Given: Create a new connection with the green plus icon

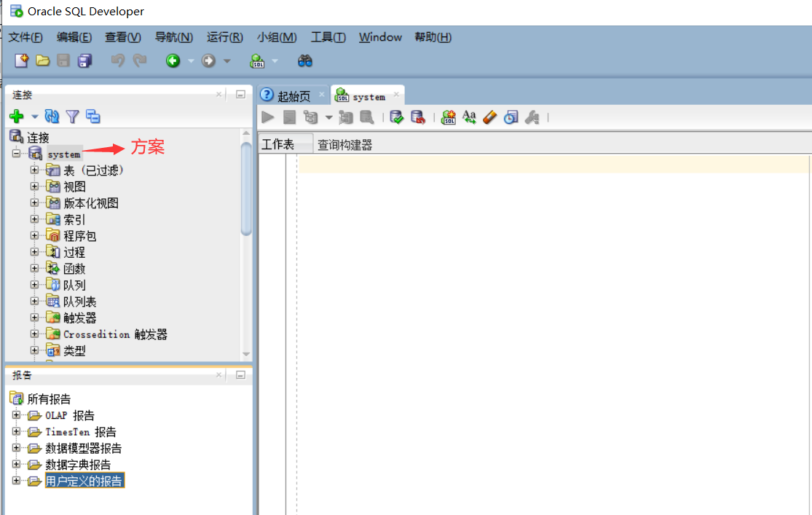Looking at the screenshot, I should pyautogui.click(x=16, y=116).
